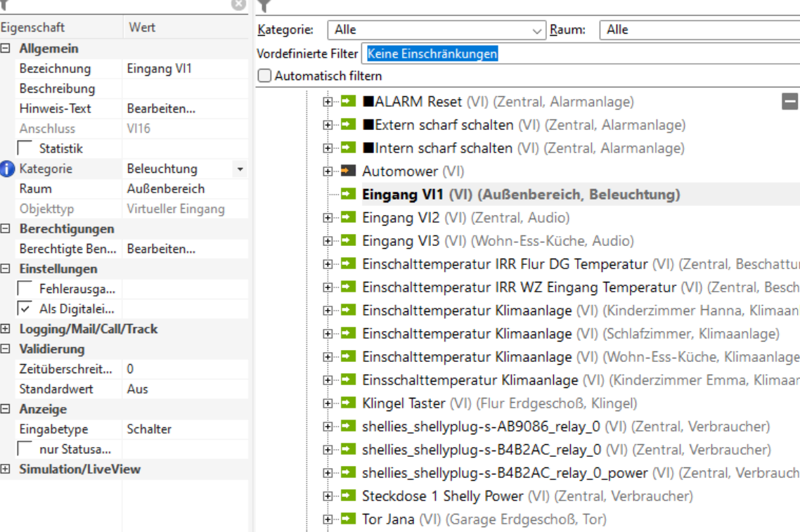800x532 pixels.
Task: Select the Automower (VI) row text
Action: click(x=413, y=171)
